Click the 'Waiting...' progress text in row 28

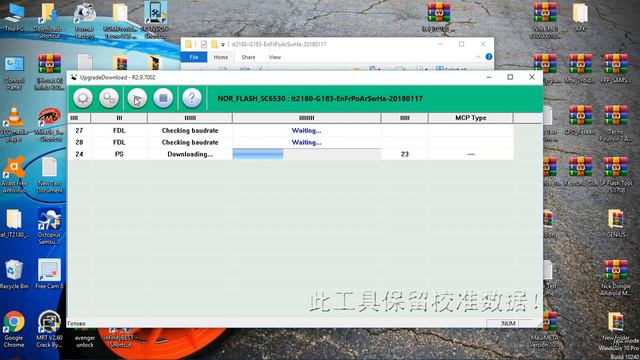[307, 142]
